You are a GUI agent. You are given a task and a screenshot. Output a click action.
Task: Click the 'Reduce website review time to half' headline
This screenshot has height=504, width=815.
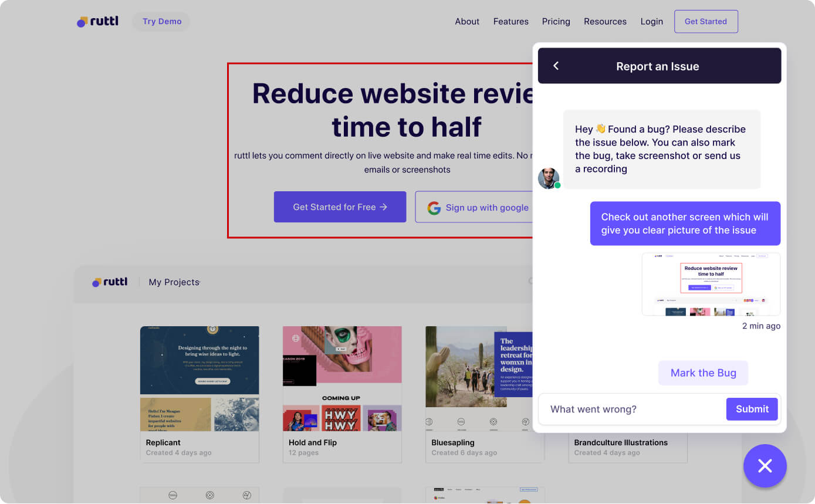click(393, 110)
